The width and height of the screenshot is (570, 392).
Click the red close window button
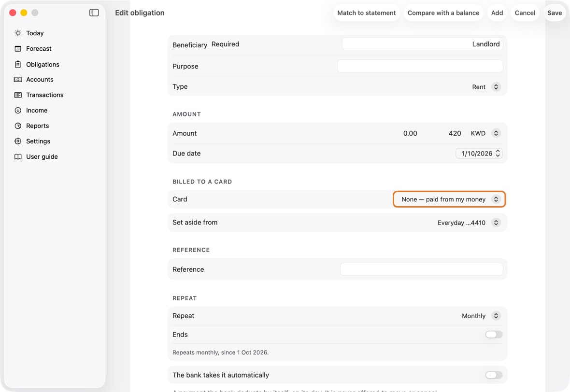click(13, 13)
